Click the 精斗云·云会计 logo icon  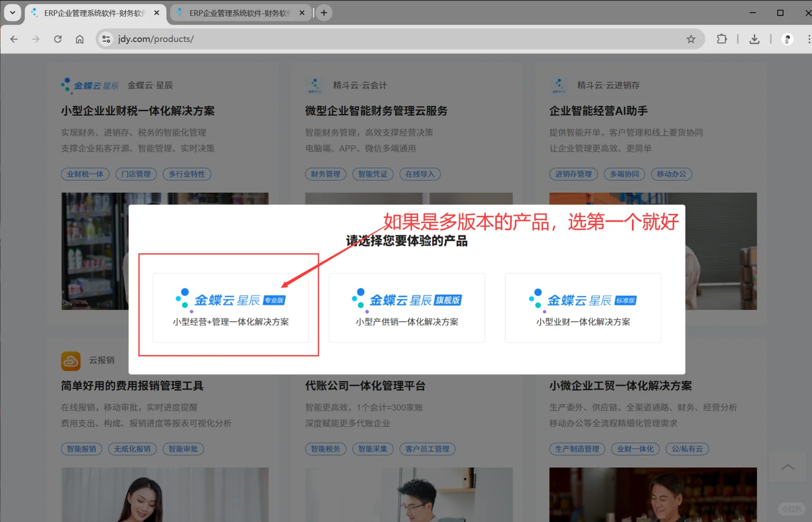(315, 85)
